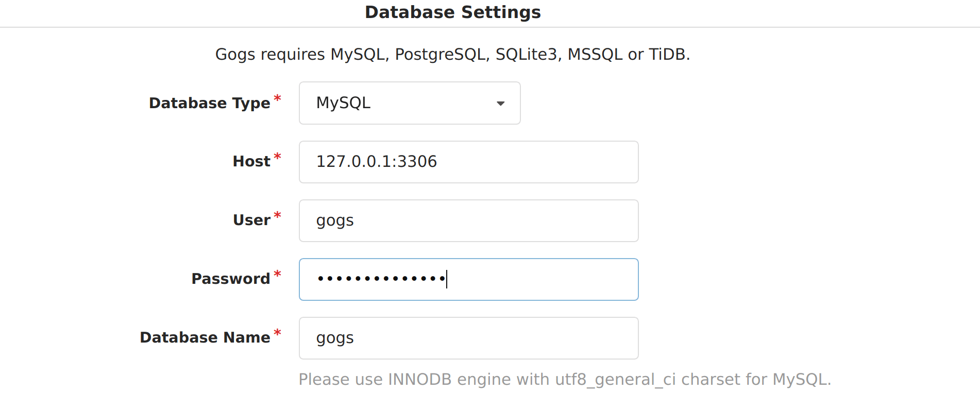Select the User input containing gogs
This screenshot has width=980, height=409.
click(468, 220)
